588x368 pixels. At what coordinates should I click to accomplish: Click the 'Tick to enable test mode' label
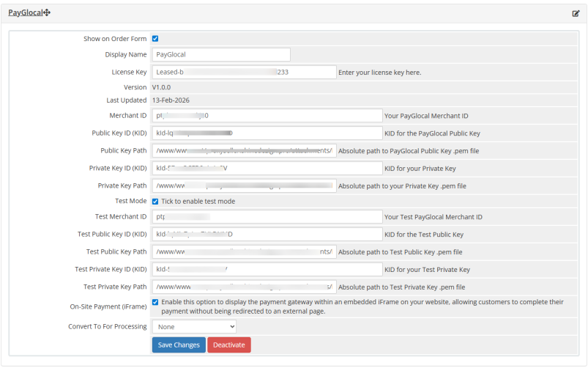point(198,202)
